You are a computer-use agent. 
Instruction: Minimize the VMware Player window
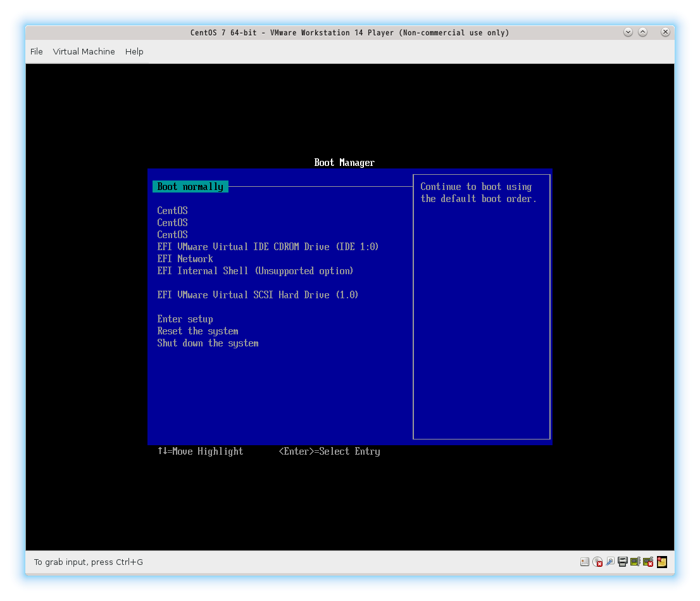point(628,32)
